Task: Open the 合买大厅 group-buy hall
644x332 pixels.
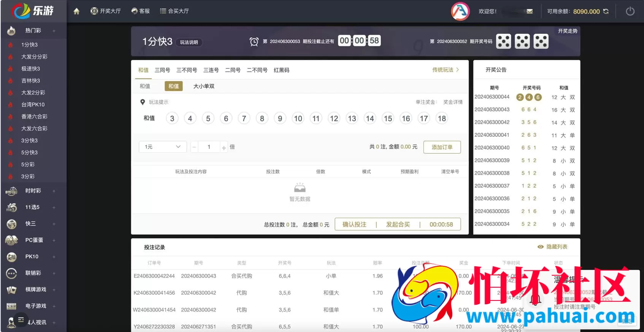Action: (174, 11)
